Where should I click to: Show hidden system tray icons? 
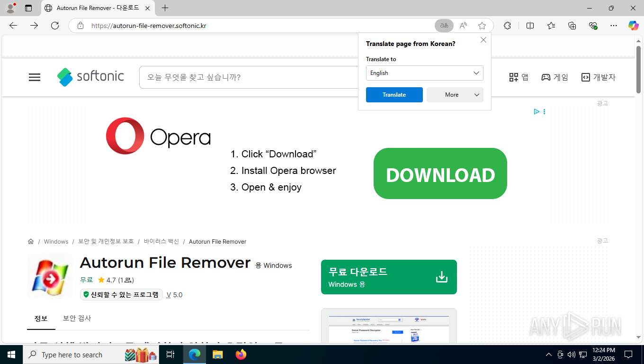click(549, 355)
